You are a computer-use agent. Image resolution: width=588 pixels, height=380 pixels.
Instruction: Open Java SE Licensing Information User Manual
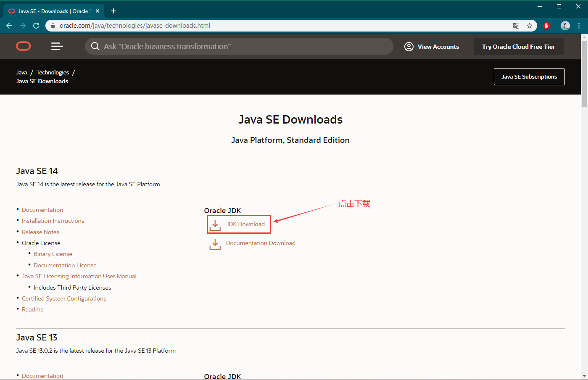tap(79, 276)
